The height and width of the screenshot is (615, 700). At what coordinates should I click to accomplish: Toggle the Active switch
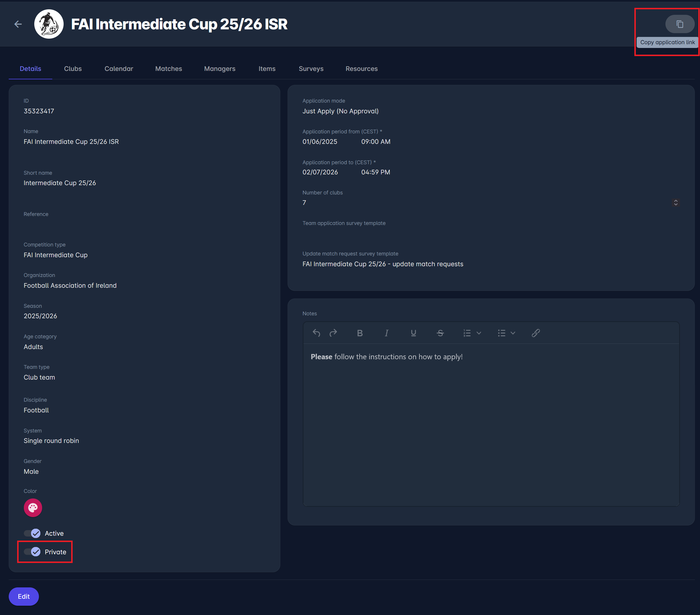pos(32,533)
